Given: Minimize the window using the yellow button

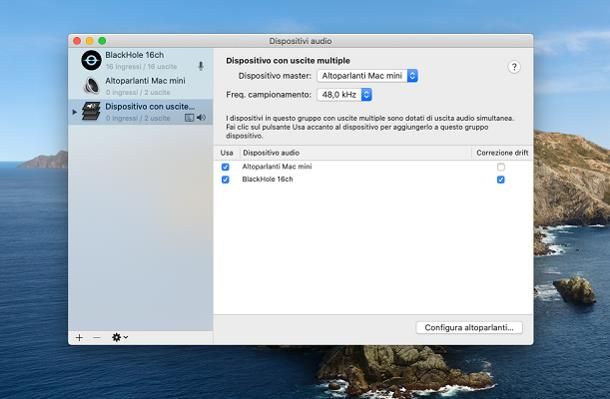Looking at the screenshot, I should tap(89, 41).
